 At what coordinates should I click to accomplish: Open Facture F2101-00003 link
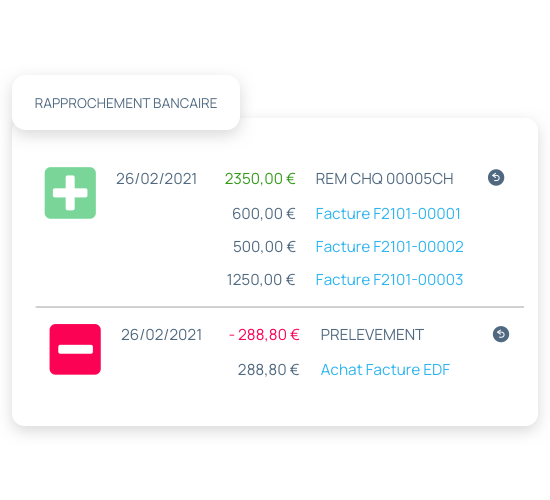[x=389, y=280]
